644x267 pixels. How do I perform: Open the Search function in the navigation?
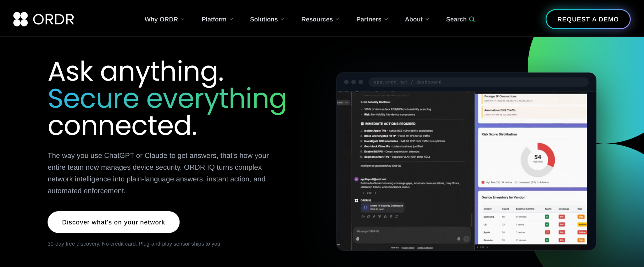tap(460, 19)
